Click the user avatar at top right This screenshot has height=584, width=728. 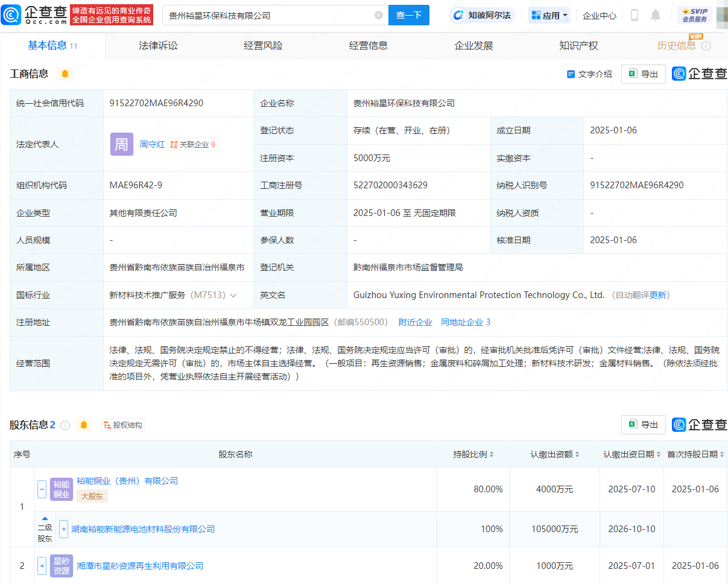click(722, 15)
